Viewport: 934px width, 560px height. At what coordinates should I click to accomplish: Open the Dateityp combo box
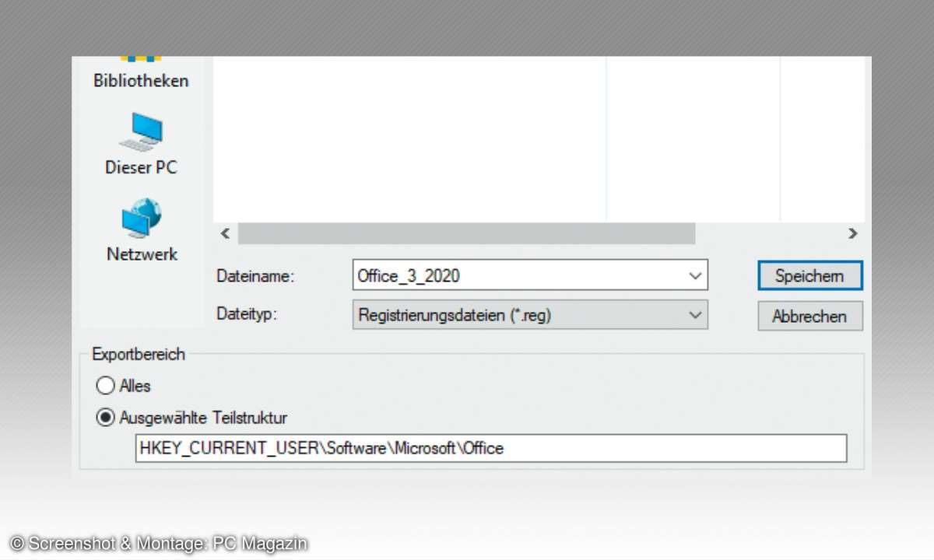[530, 315]
